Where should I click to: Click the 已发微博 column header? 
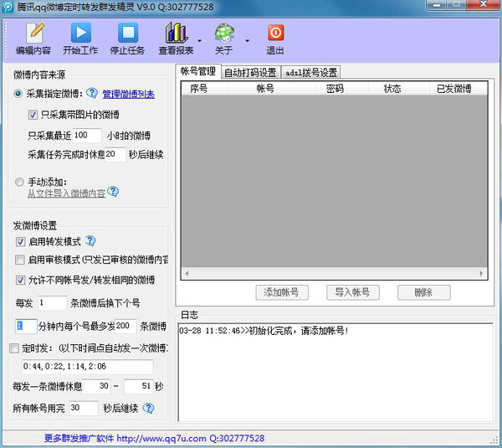(458, 89)
